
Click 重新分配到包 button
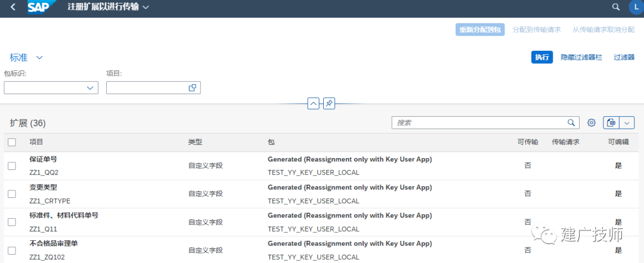pyautogui.click(x=480, y=30)
